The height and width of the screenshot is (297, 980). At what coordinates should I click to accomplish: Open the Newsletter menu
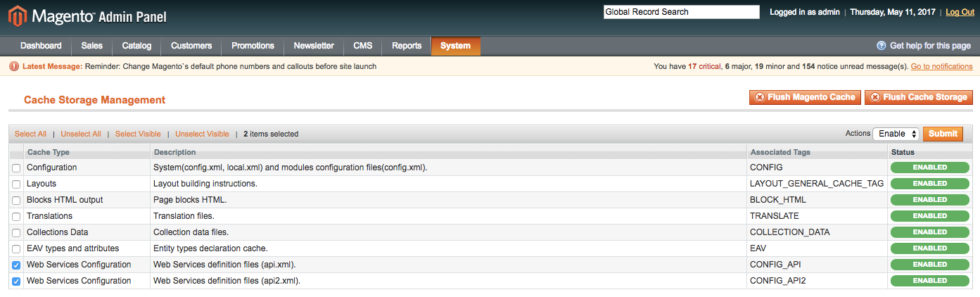[x=314, y=46]
